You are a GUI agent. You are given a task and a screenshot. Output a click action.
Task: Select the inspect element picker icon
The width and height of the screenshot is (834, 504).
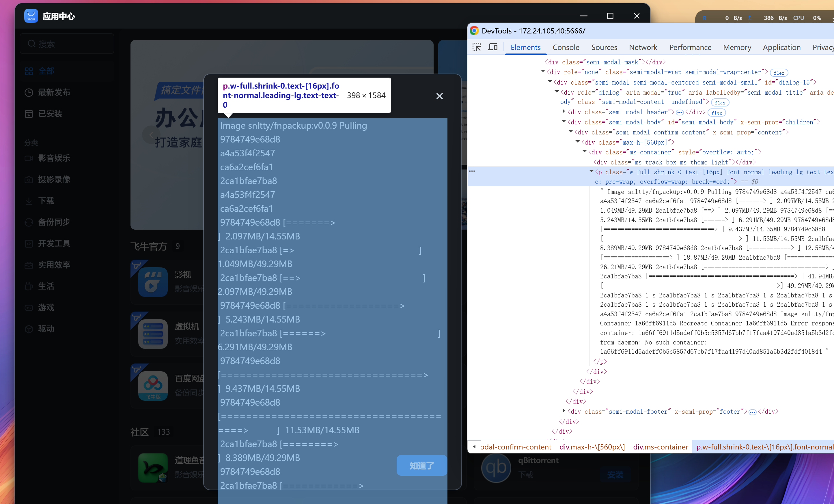(x=477, y=47)
